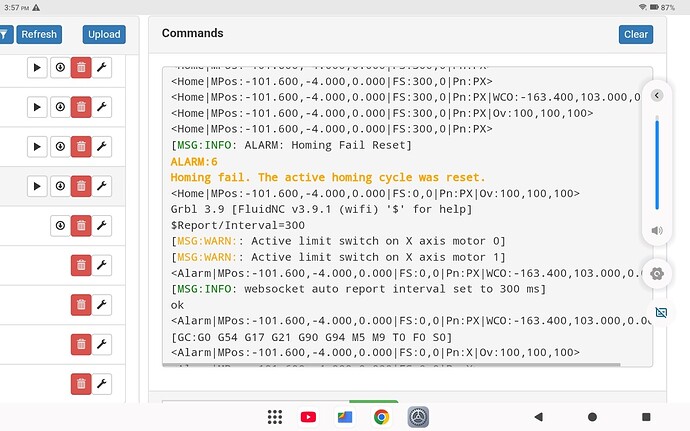Screen dimensions: 690x431
Task: Click the play button in the first file row
Action: tap(39, 67)
